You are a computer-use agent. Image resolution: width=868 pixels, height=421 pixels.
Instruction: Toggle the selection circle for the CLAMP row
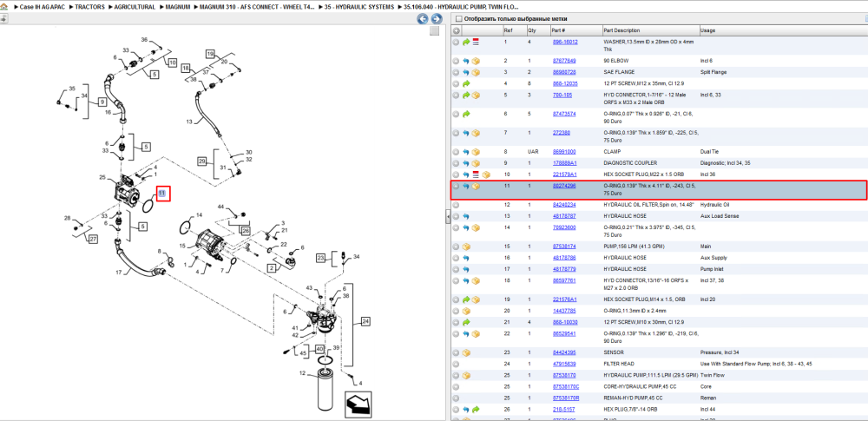[457, 152]
